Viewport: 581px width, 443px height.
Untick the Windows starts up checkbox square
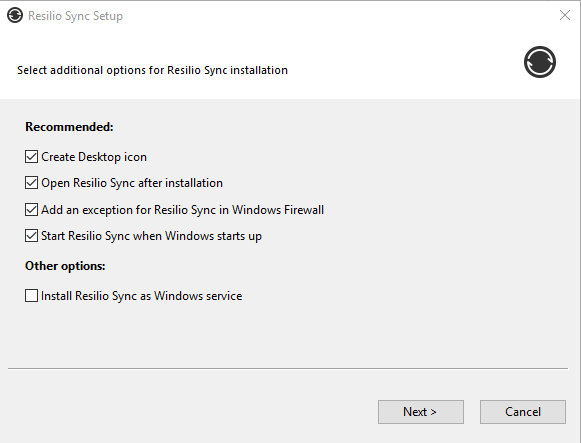click(31, 236)
